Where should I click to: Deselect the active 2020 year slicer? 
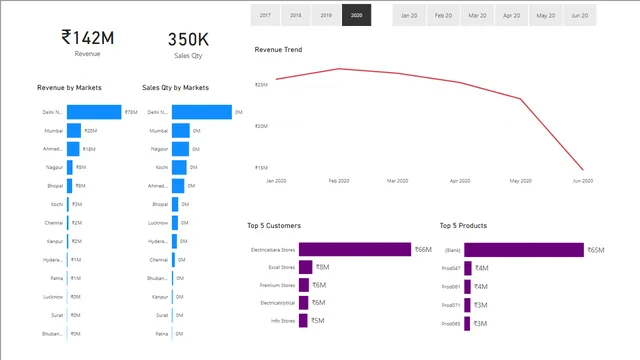pos(356,15)
